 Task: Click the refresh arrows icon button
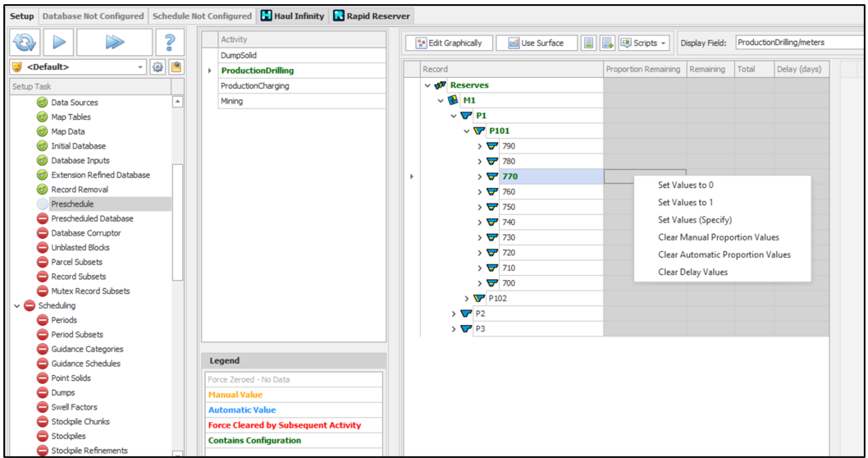(x=25, y=43)
